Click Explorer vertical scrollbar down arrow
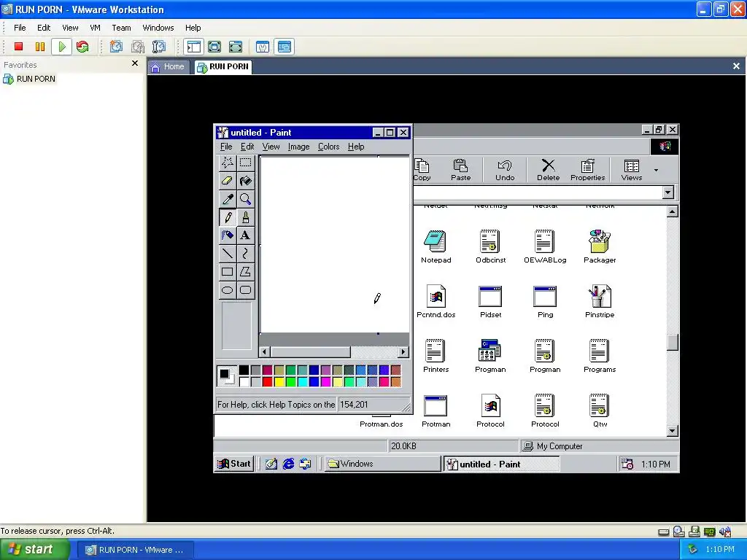The image size is (747, 560). (672, 430)
